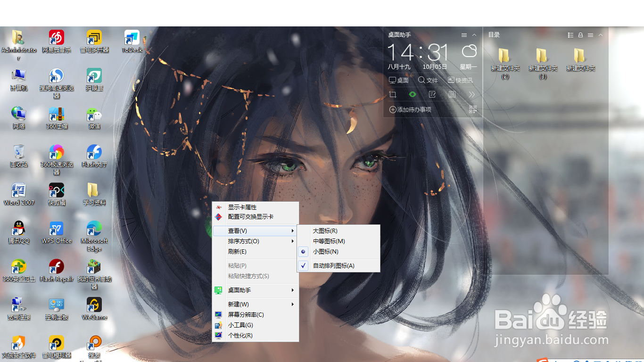Open 快资讯 news button
Screen dimensions: 644x362
(460, 80)
